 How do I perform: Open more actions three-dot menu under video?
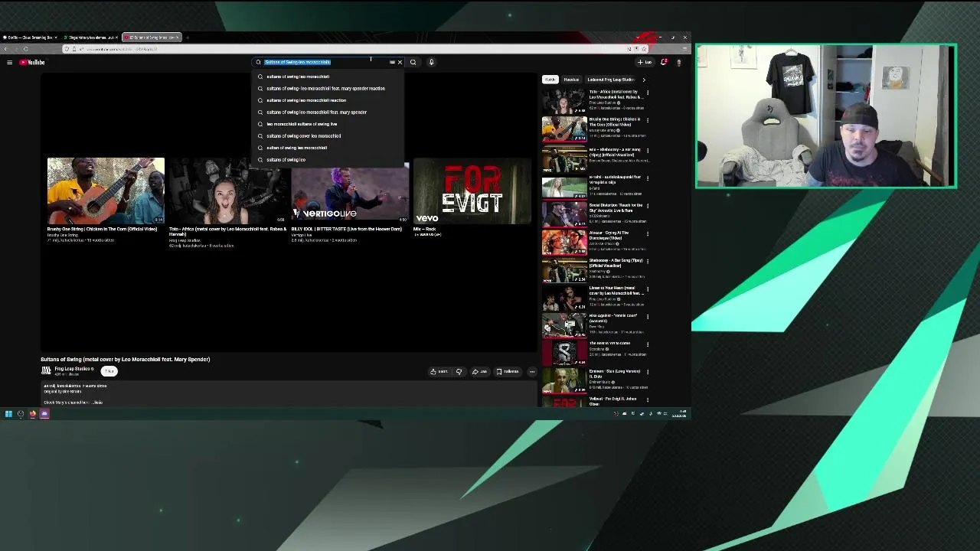pos(532,372)
